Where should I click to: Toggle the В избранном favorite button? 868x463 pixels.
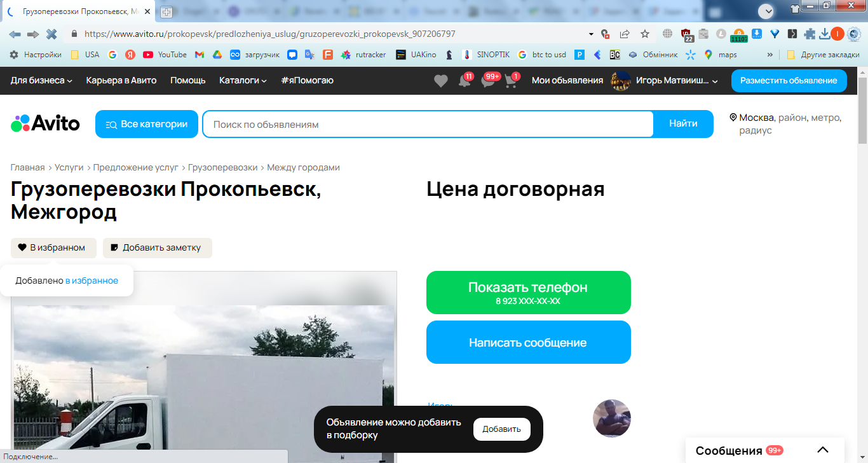coord(53,248)
